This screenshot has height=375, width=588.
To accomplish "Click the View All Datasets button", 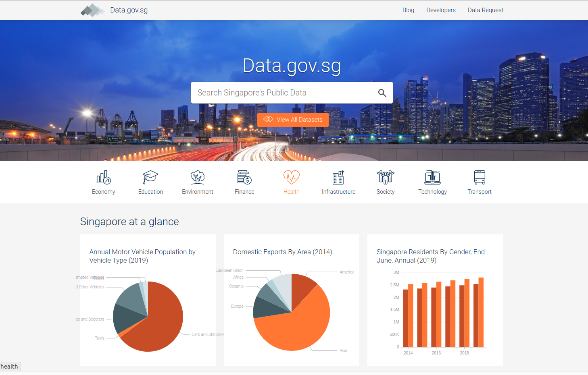I will (293, 120).
